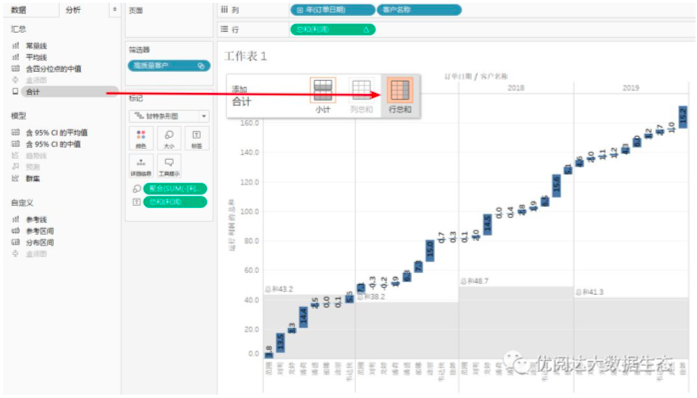This screenshot has width=697, height=398.
Task: Switch to the 数据 tab
Action: click(x=19, y=10)
